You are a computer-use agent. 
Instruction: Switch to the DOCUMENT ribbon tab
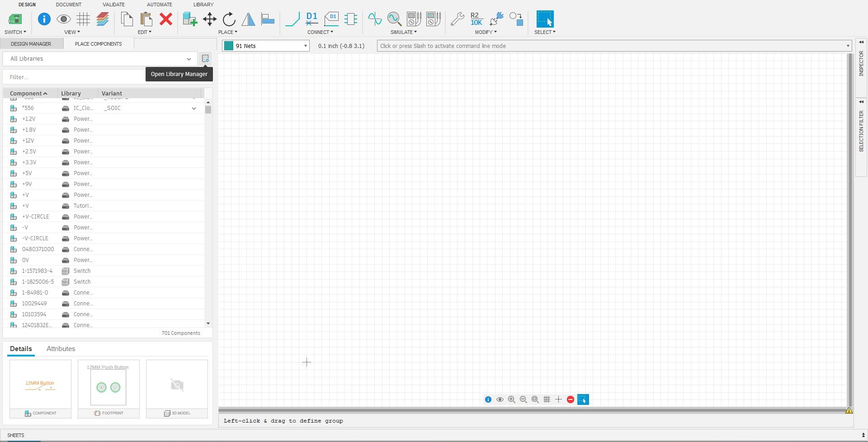click(69, 5)
